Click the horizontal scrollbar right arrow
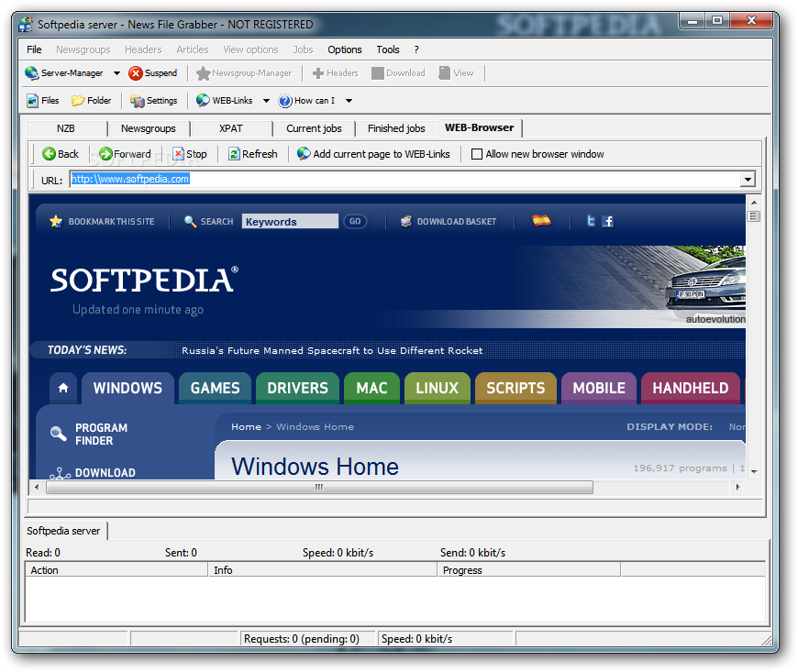 pyautogui.click(x=738, y=488)
